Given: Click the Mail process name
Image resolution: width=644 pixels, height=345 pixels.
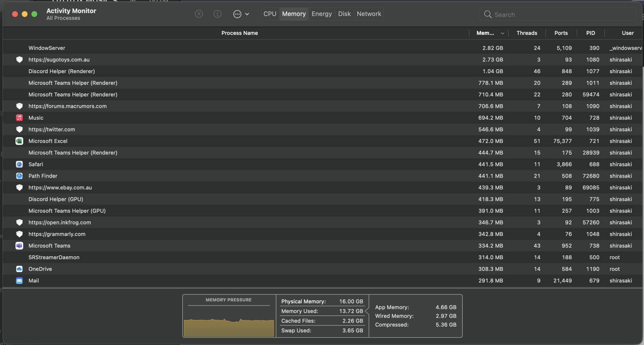Looking at the screenshot, I should coord(33,281).
